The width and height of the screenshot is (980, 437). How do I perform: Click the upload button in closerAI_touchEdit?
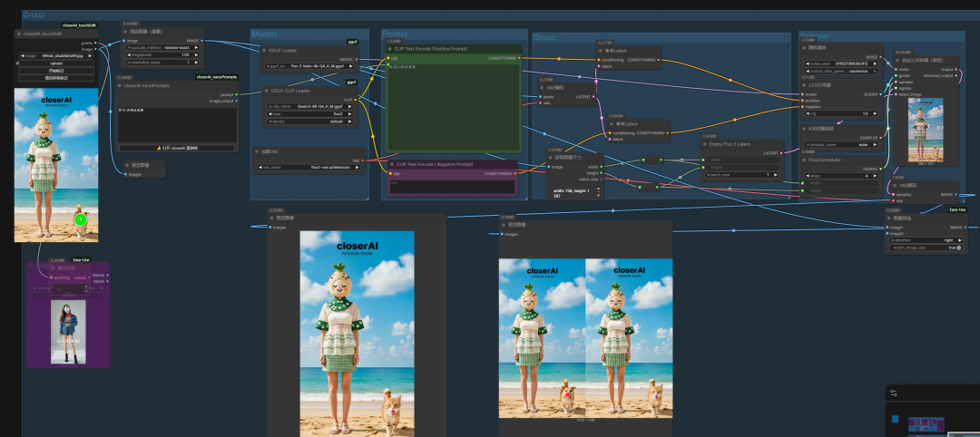[x=56, y=63]
